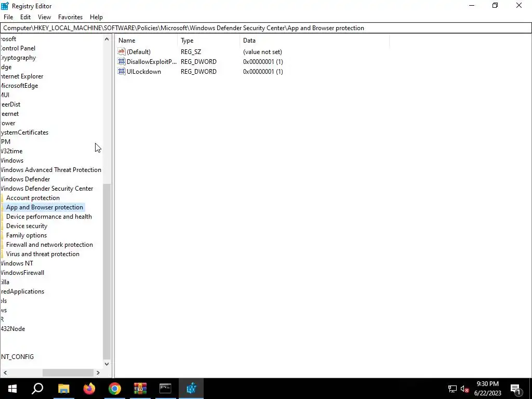Select the MicrosoftEdge key

pyautogui.click(x=19, y=86)
